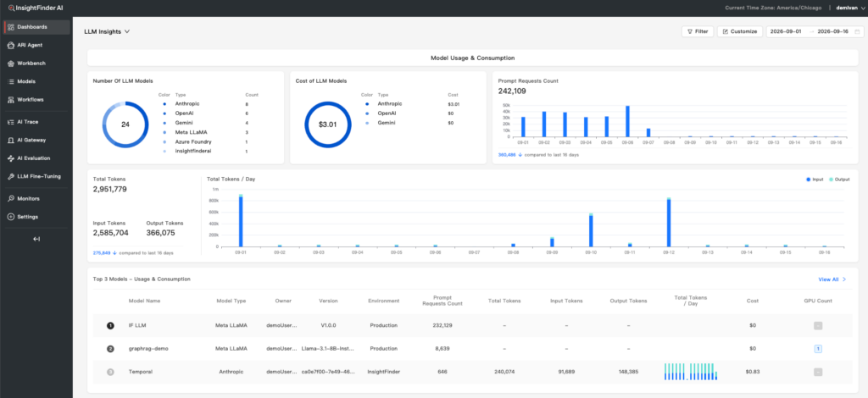
Task: Click the 360,486 comparison value
Action: (507, 155)
